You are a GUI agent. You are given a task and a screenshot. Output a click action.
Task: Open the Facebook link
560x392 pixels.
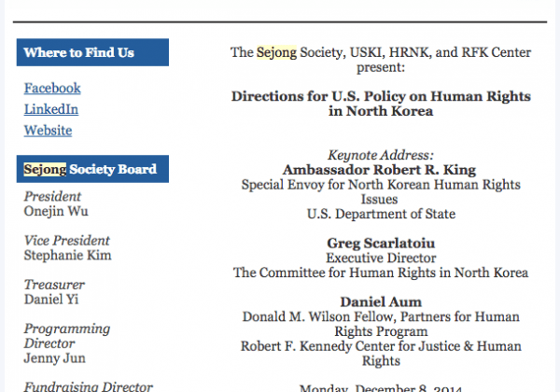(x=52, y=89)
